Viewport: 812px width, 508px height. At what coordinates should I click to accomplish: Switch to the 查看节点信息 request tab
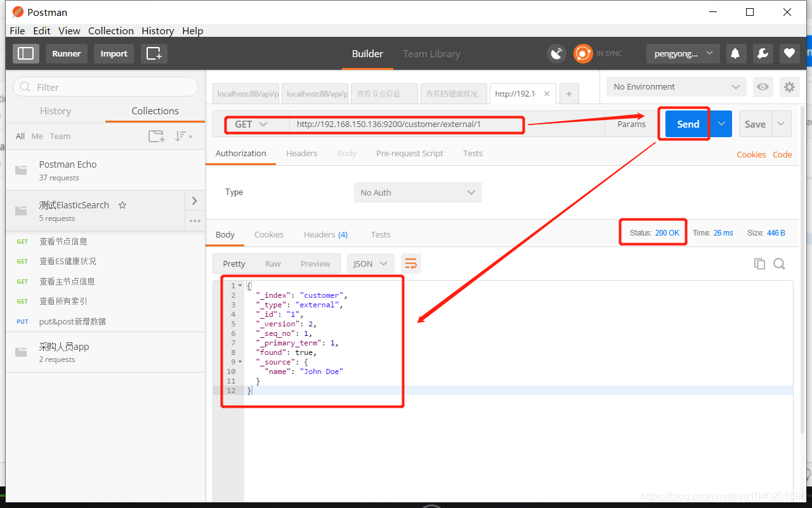(x=384, y=93)
